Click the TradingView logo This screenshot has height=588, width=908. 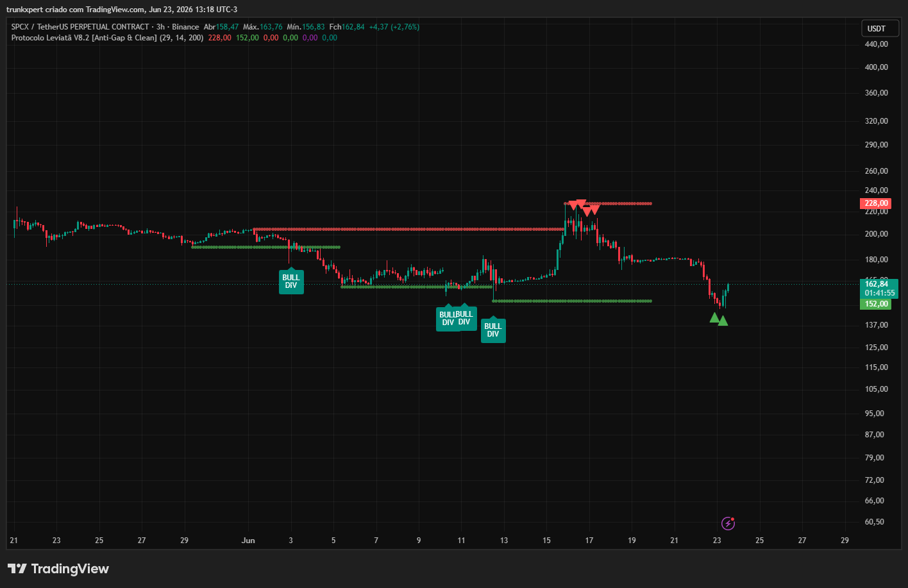click(58, 569)
